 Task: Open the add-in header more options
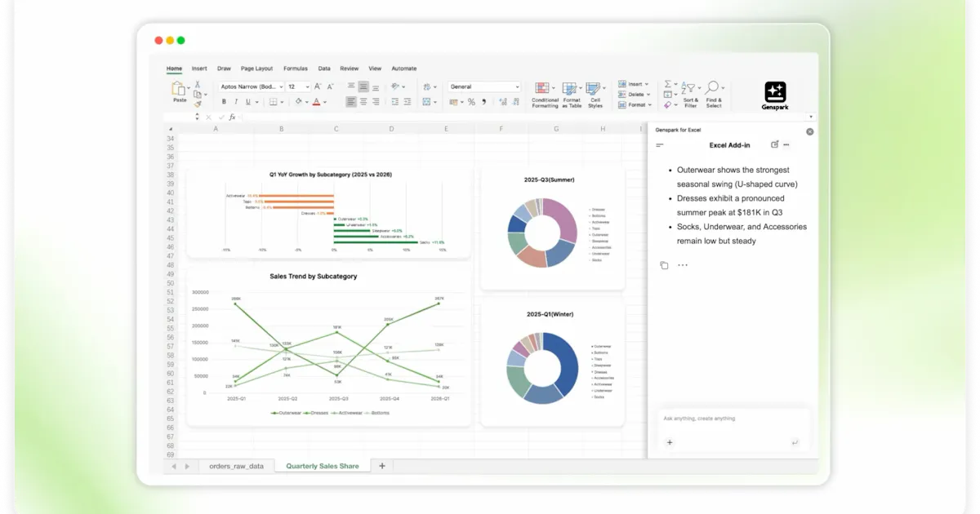[786, 144]
